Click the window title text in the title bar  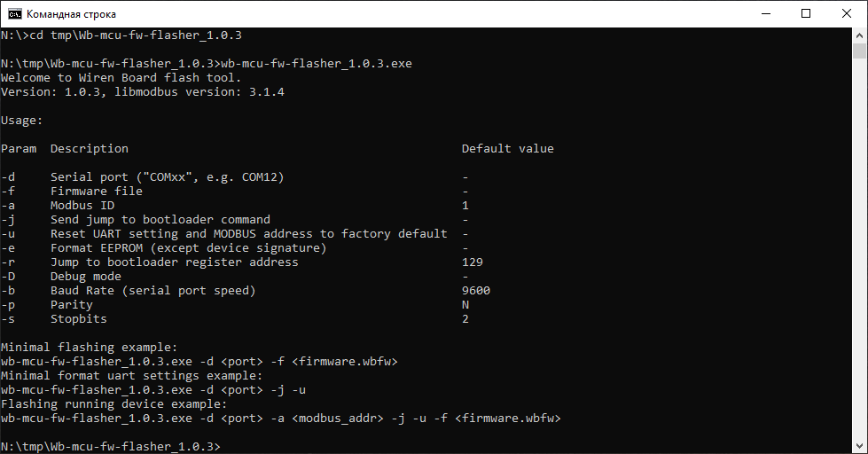tap(71, 14)
